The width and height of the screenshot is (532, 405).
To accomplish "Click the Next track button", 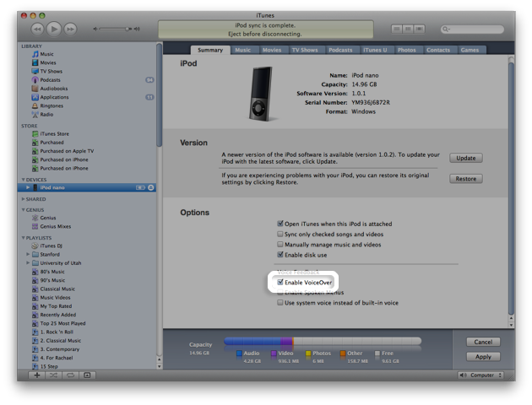I will coord(70,30).
